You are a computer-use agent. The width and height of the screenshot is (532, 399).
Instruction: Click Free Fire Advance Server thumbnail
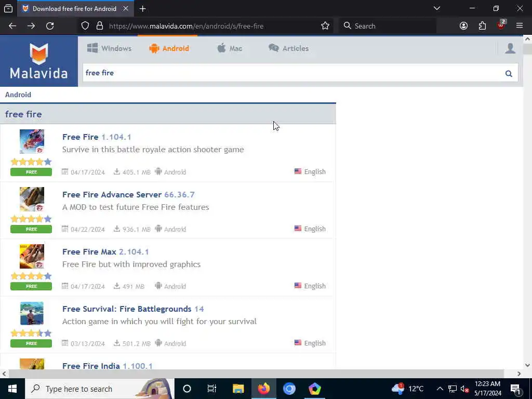32,199
